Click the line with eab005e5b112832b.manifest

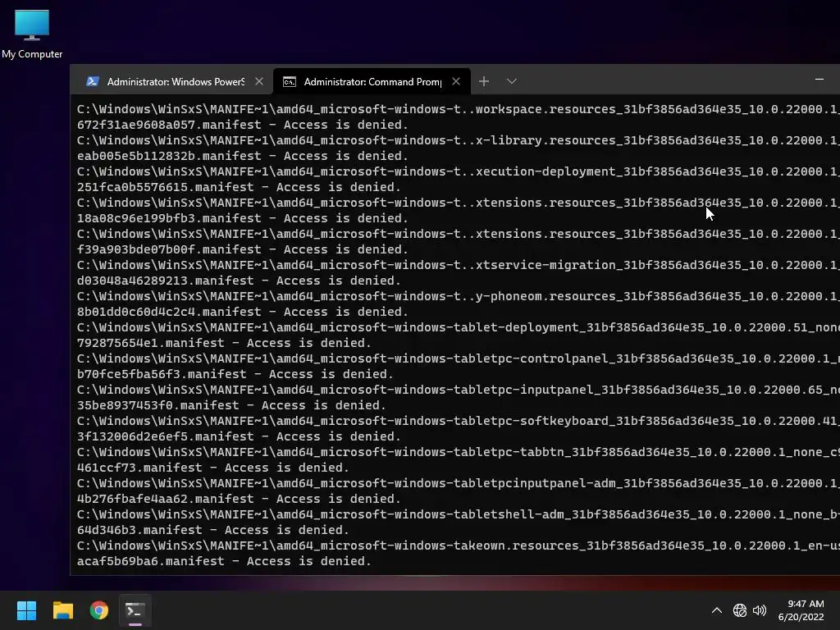click(x=242, y=156)
